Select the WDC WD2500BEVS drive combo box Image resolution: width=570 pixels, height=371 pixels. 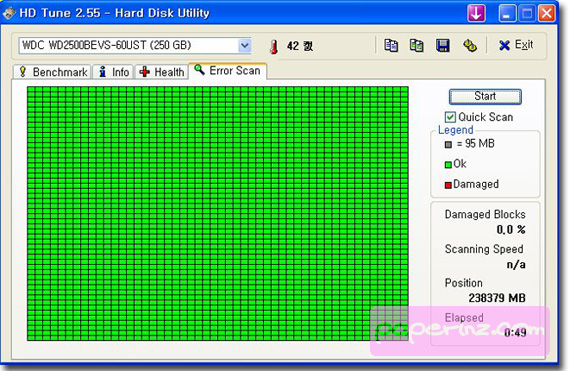click(x=135, y=46)
